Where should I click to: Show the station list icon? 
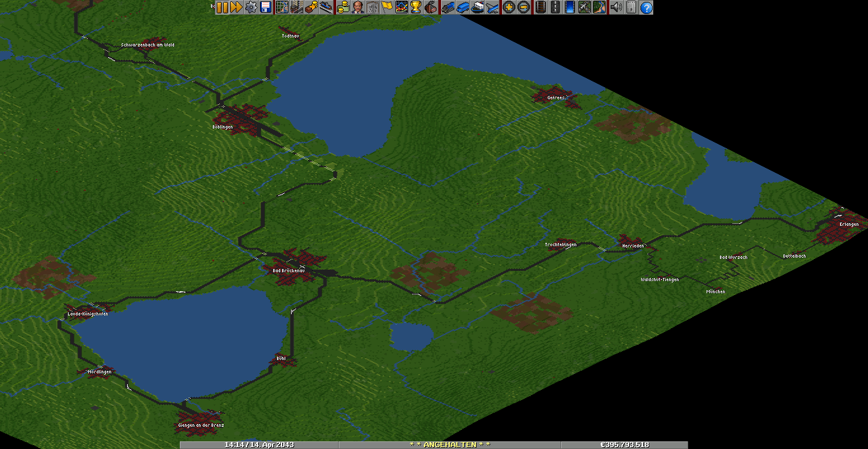(326, 8)
